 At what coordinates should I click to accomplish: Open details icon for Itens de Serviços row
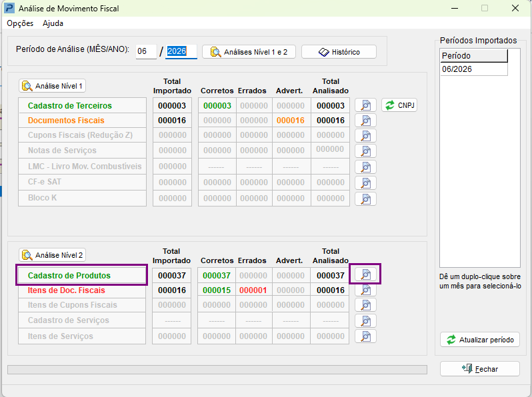pos(365,336)
